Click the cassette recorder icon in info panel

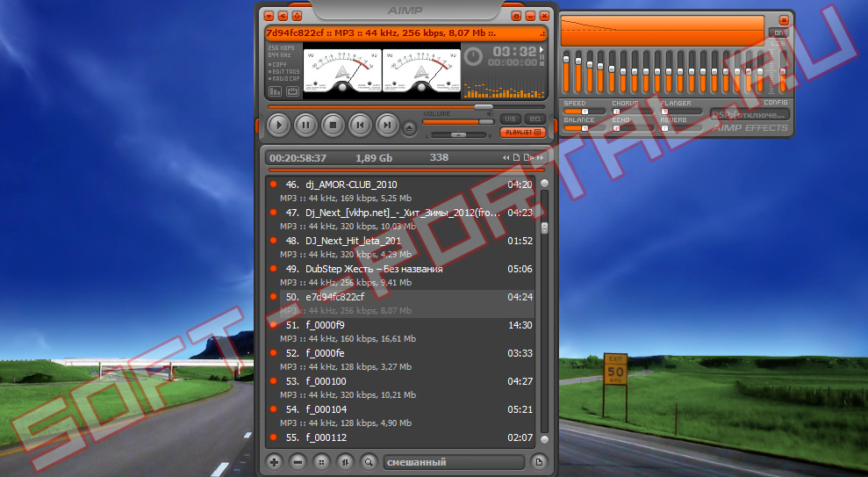click(x=292, y=91)
